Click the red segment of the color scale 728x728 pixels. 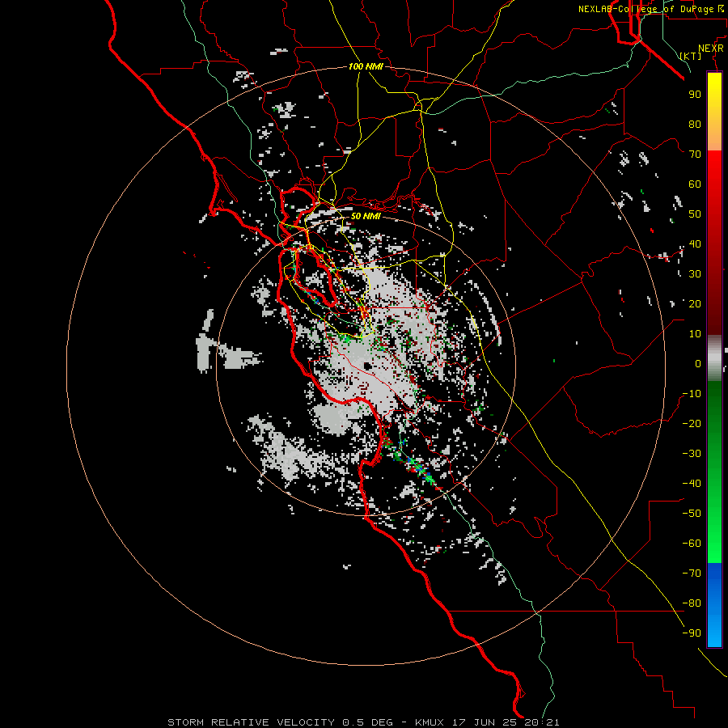coord(714,243)
